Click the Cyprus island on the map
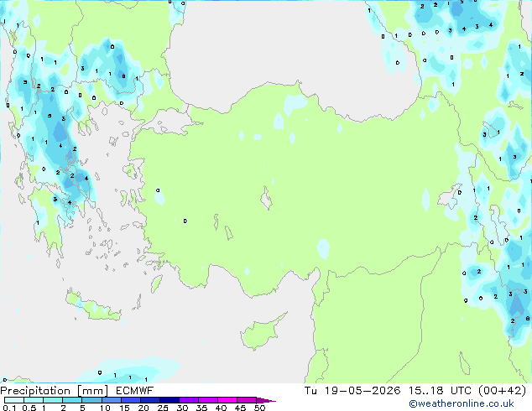This screenshot has height=411, width=532. point(259,332)
